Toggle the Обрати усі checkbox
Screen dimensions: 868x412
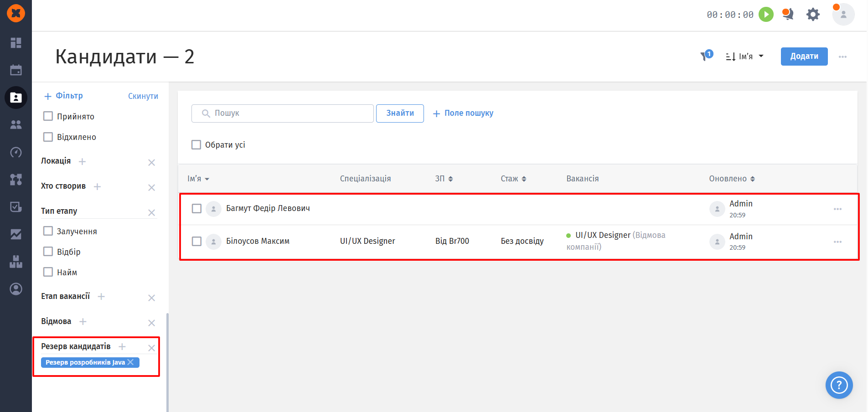coord(196,144)
